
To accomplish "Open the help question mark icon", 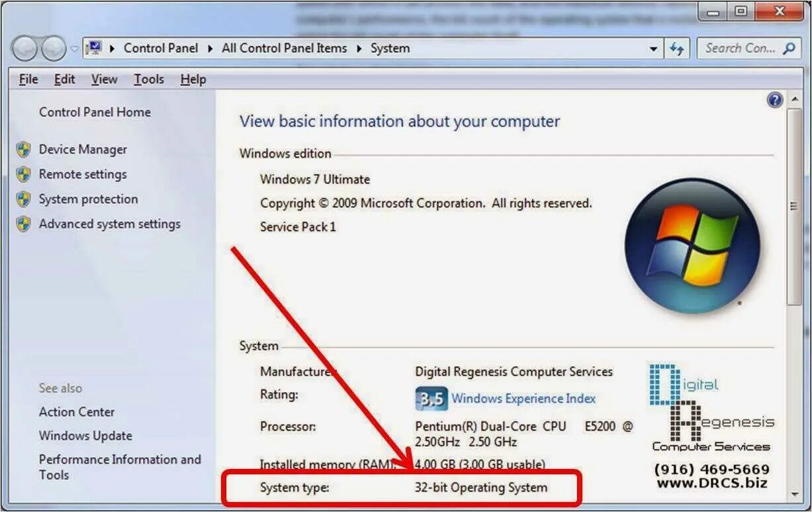I will (775, 100).
